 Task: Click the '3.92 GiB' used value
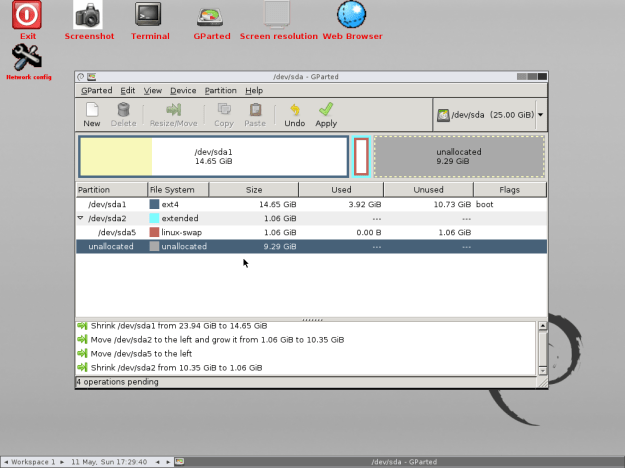(x=365, y=204)
